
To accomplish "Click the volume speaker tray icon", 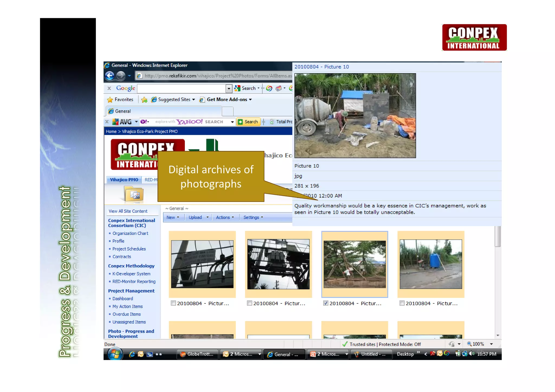I will click(472, 354).
